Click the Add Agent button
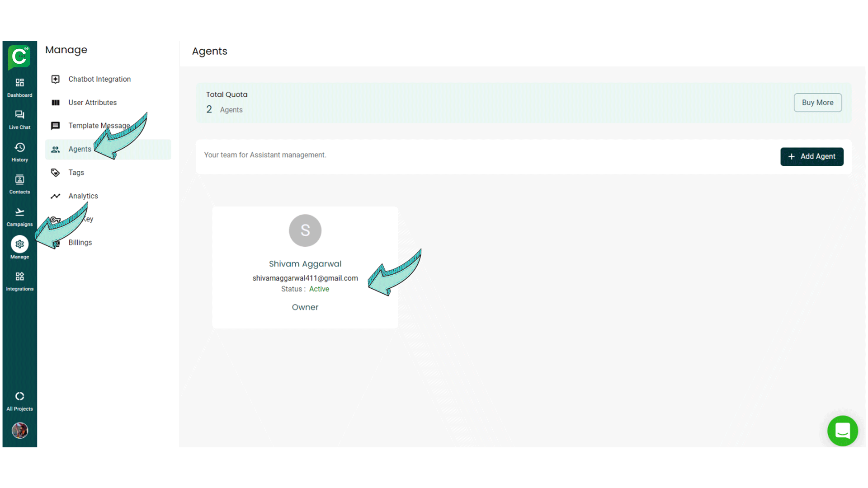868x488 pixels. [811, 156]
